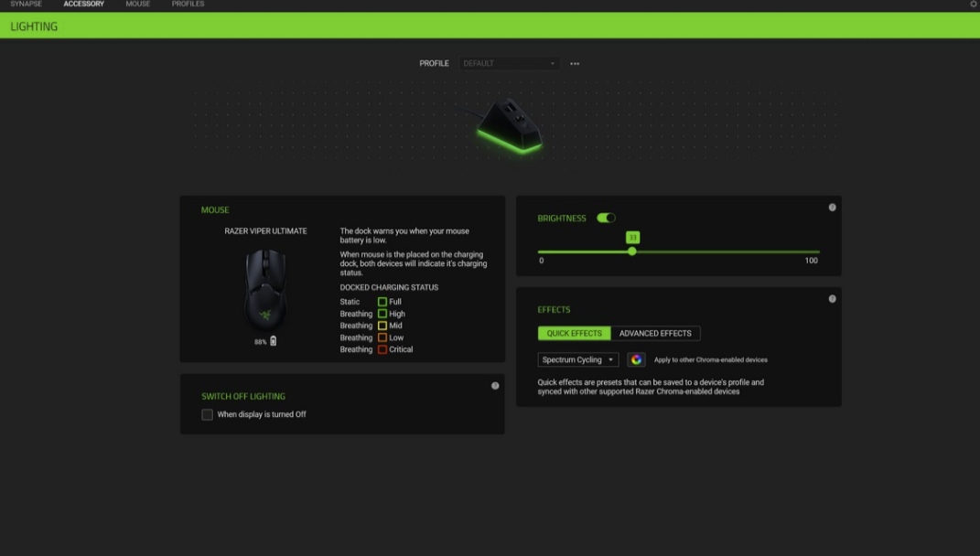This screenshot has height=556, width=980.
Task: Toggle the Brightness switch off
Action: click(x=606, y=218)
